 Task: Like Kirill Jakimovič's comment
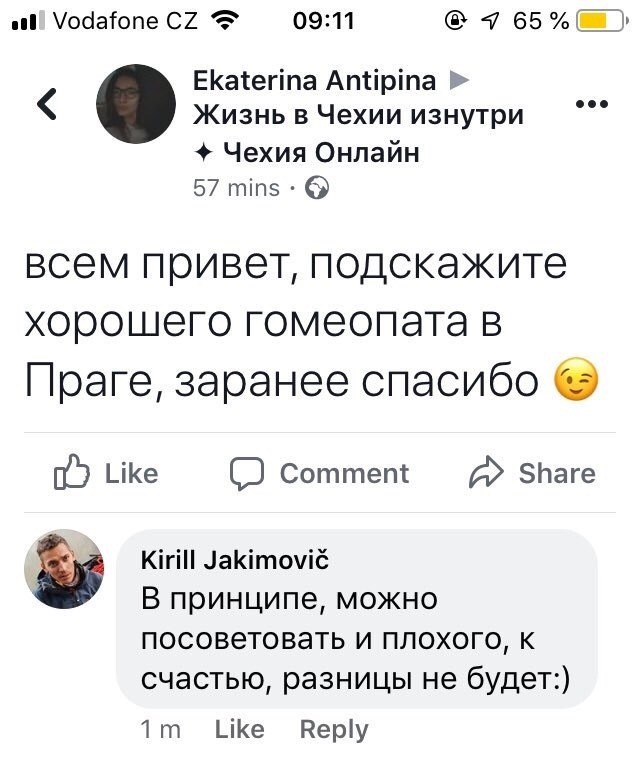tap(239, 730)
